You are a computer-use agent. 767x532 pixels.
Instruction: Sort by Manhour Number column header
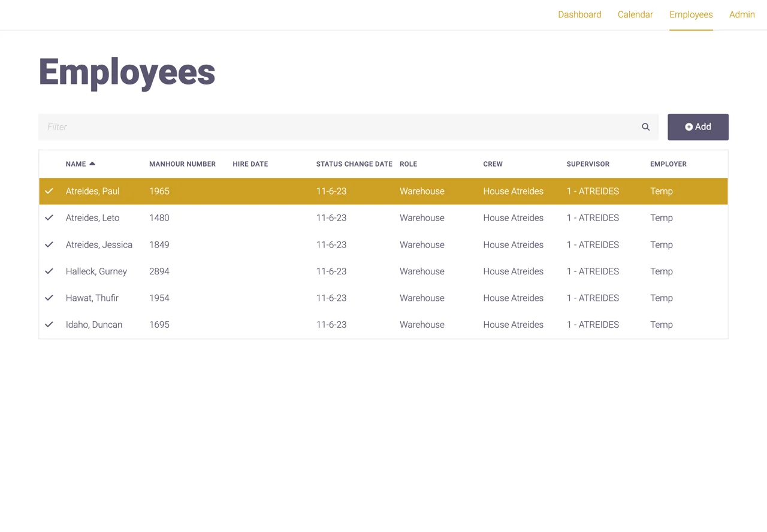click(182, 164)
